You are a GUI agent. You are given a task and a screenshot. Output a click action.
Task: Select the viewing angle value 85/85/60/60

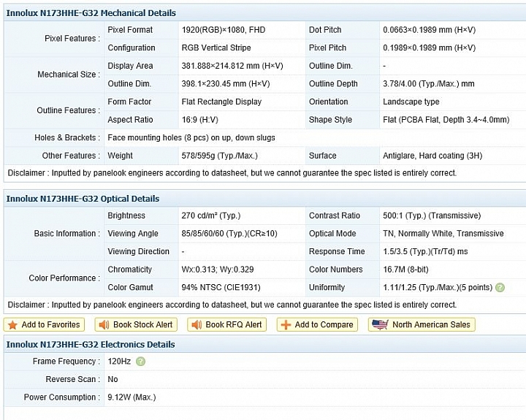pos(229,234)
